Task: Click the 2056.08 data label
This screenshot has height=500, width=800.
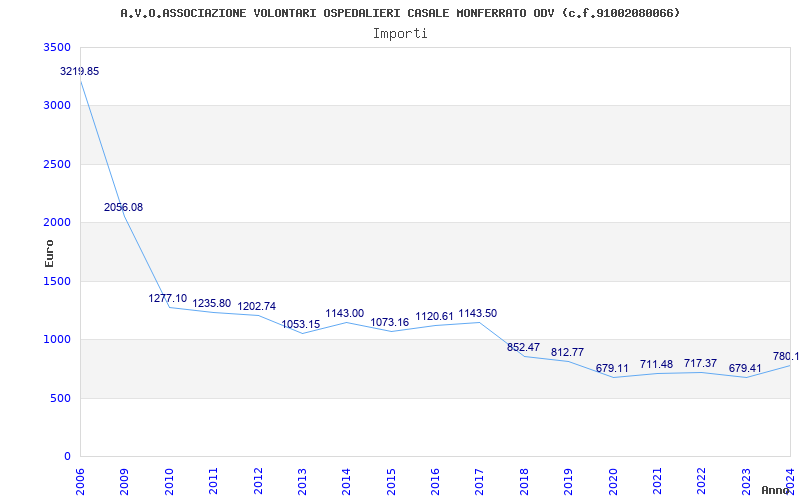Action: tap(123, 207)
